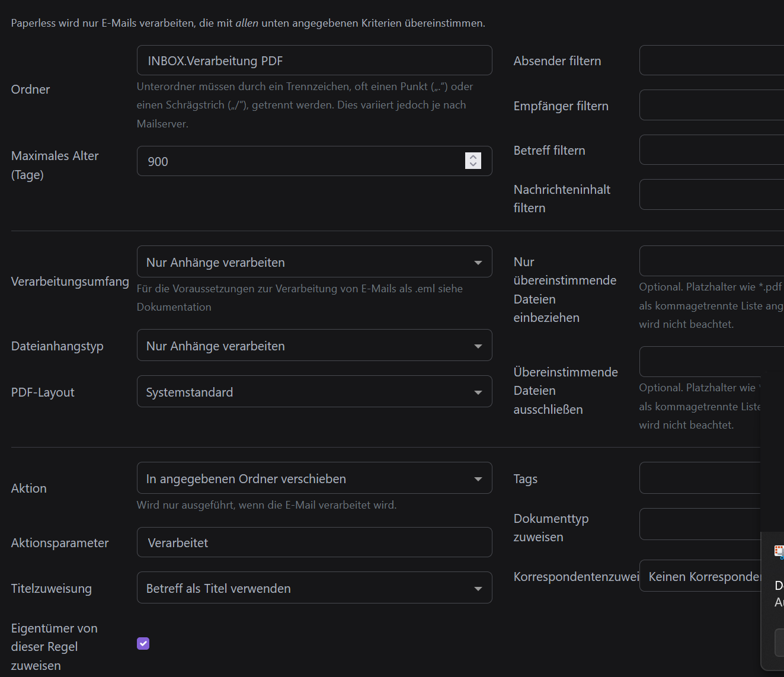Open the PDF-Layout Systemstandard dropdown
The width and height of the screenshot is (784, 677).
[314, 392]
